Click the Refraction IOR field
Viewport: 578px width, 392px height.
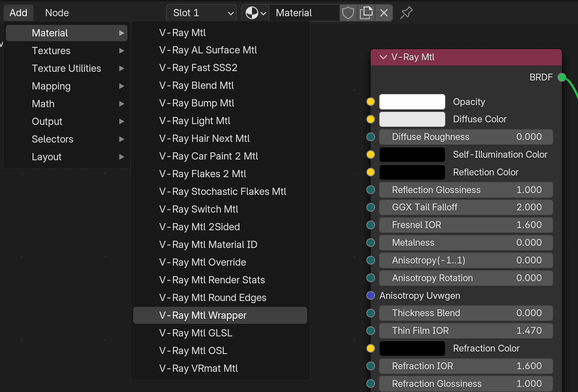[x=466, y=366]
